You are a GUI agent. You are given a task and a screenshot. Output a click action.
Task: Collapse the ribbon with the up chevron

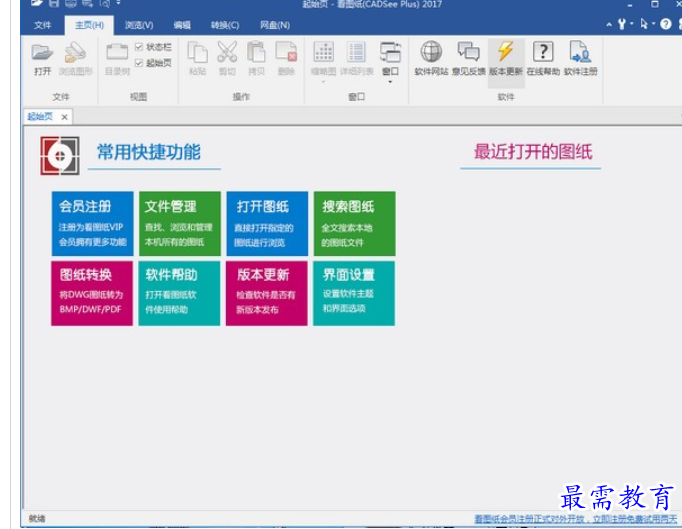tap(609, 25)
